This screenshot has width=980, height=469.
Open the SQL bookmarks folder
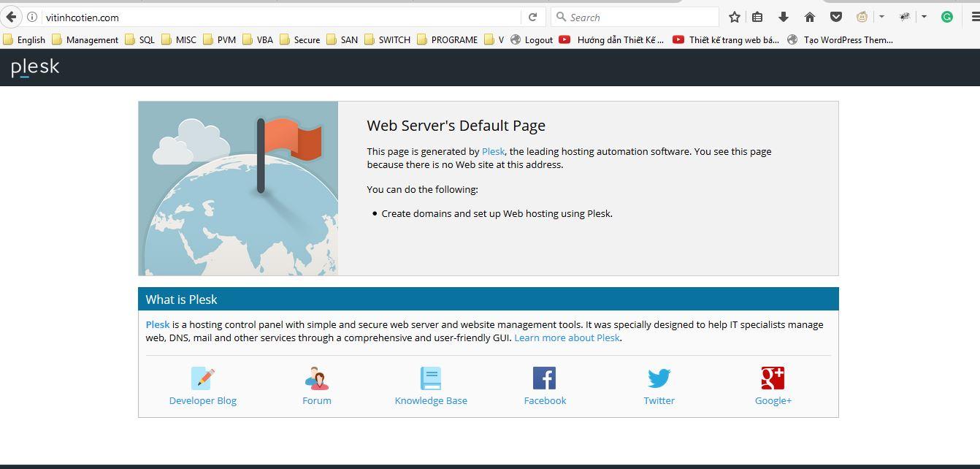(139, 39)
